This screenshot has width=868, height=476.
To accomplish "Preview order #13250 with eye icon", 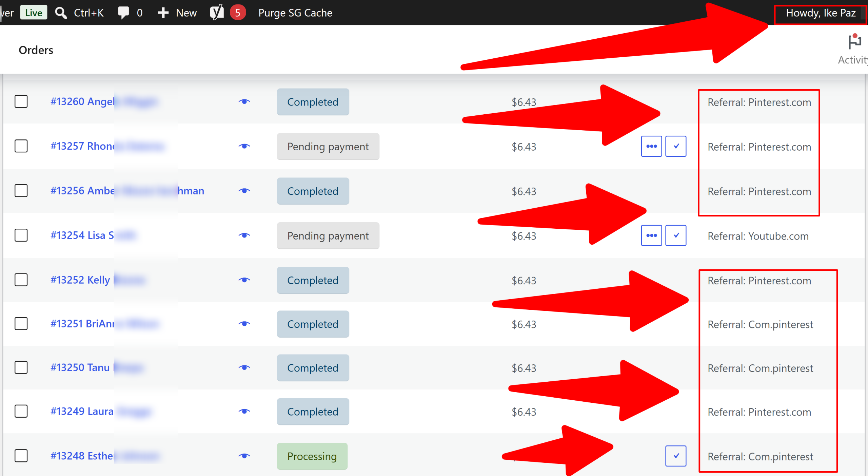I will click(244, 367).
